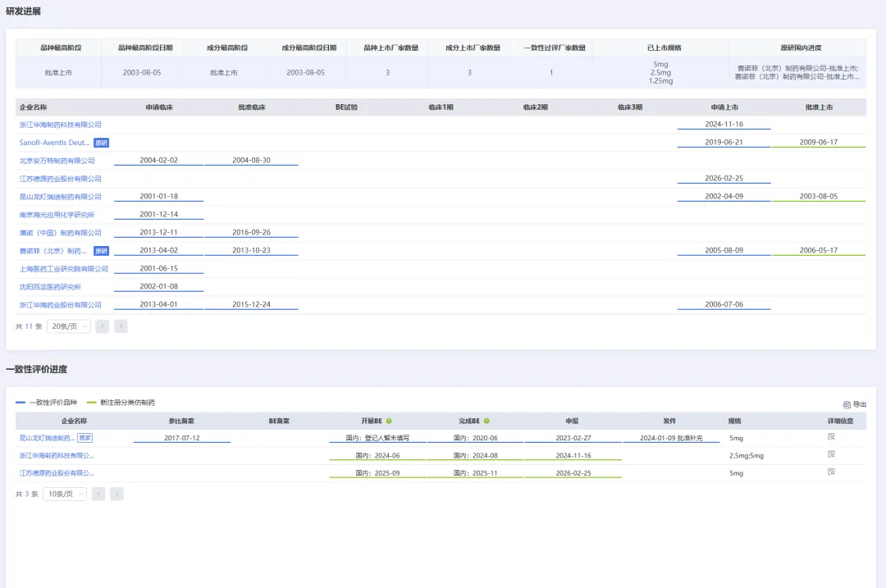The image size is (886, 588).
Task: Click the 2019-06-21 申请上市 date cell
Action: (x=724, y=143)
